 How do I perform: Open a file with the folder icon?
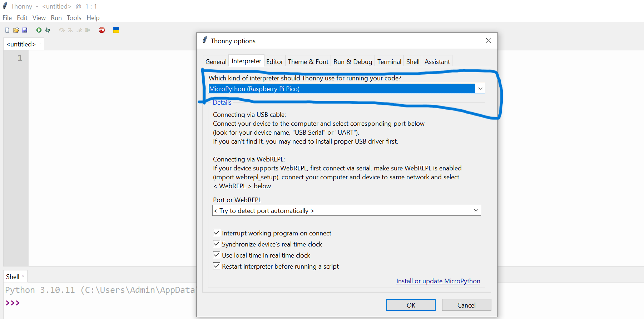[x=16, y=30]
